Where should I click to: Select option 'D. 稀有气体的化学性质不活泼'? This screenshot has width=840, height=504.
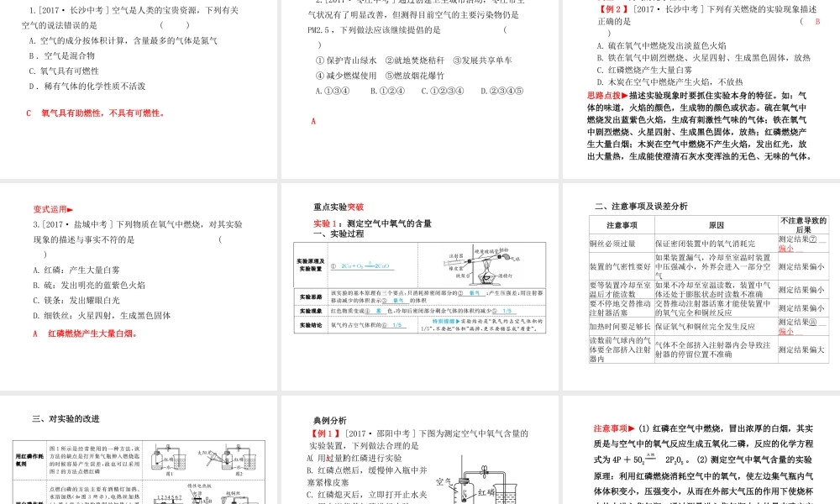pos(87,87)
